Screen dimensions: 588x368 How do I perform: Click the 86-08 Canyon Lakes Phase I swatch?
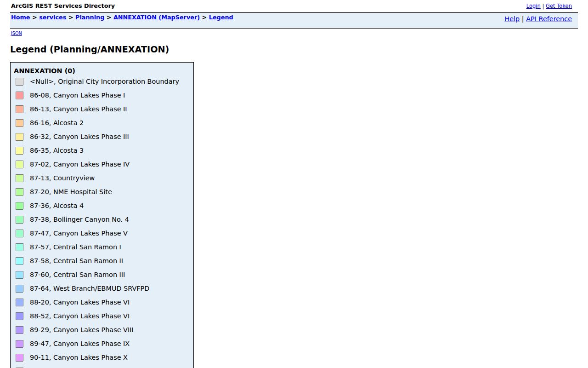click(19, 95)
